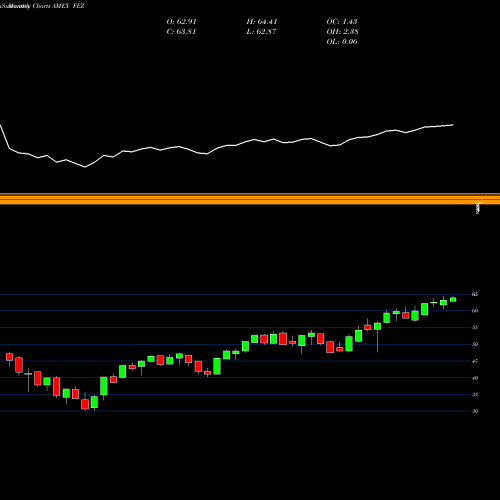Click the 50 price axis label
Viewport: 500px width, 500px height.
(x=475, y=344)
